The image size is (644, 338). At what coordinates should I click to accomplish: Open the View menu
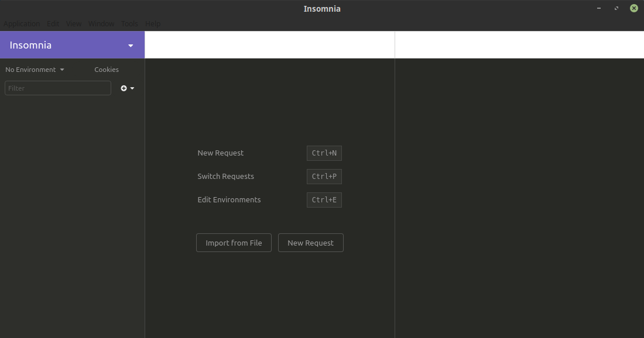(74, 23)
